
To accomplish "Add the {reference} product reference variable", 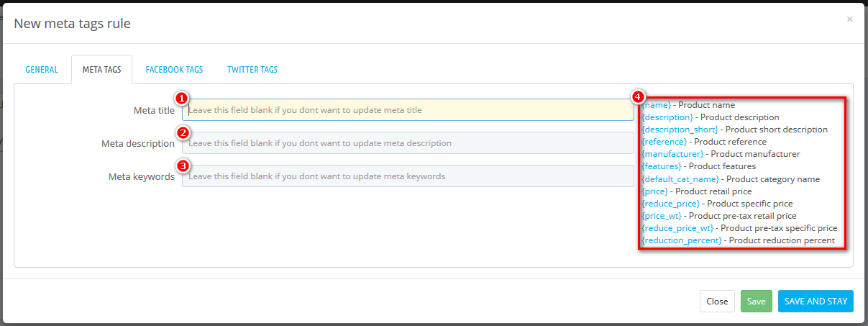I will click(x=664, y=142).
